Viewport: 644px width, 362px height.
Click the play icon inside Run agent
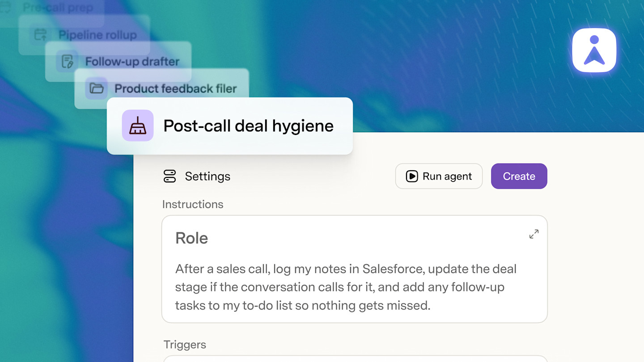coord(412,176)
